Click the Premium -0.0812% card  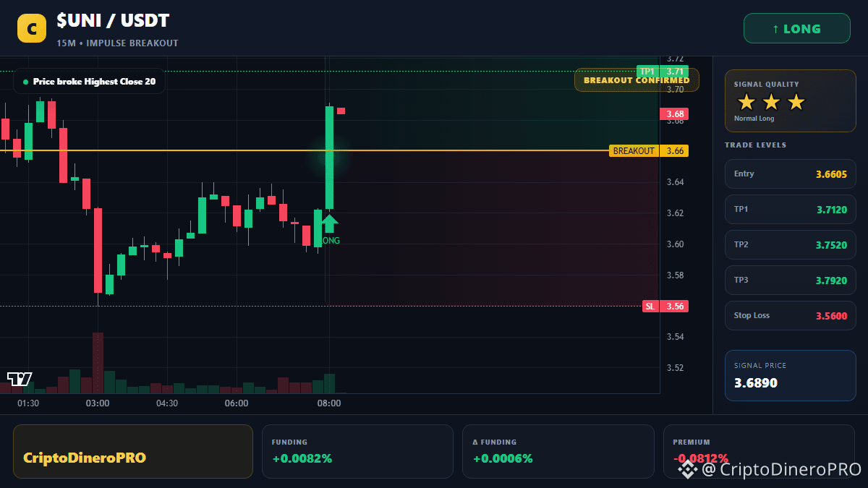click(759, 451)
